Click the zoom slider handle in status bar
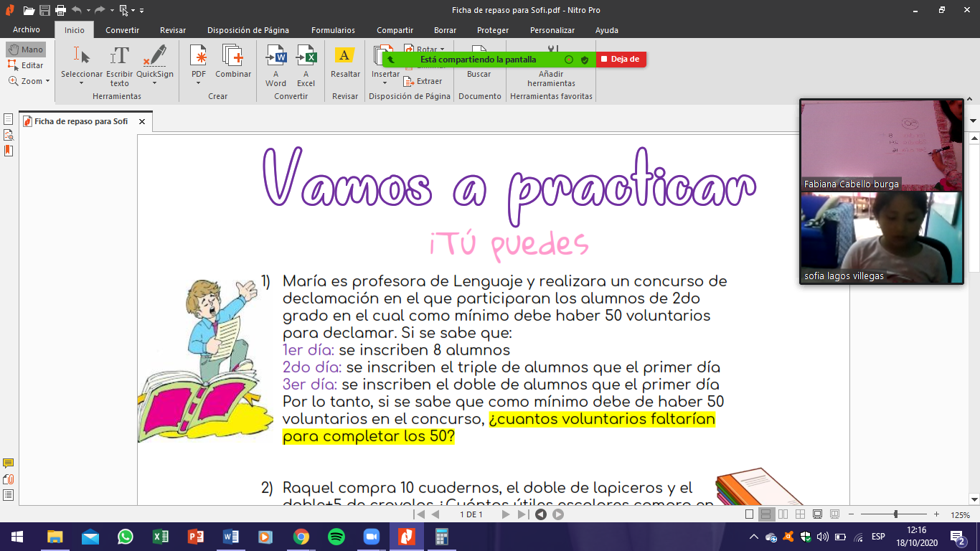The width and height of the screenshot is (980, 551). coord(895,514)
